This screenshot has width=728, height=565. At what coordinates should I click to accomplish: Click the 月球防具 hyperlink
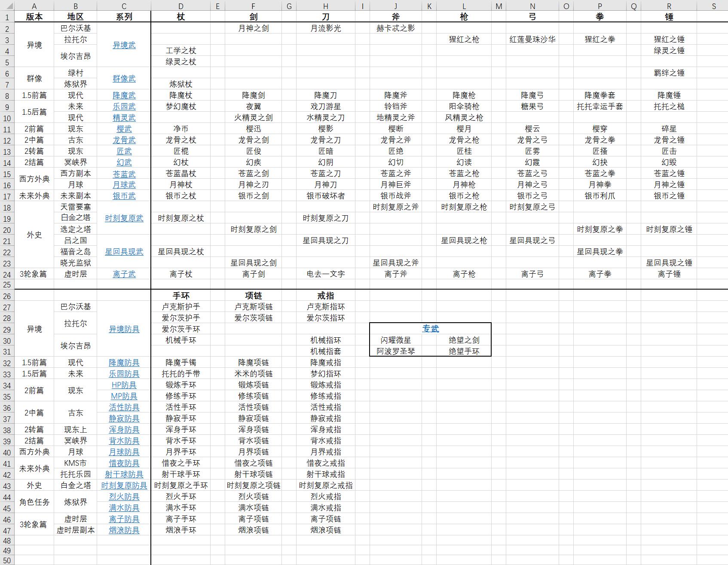[x=124, y=452]
